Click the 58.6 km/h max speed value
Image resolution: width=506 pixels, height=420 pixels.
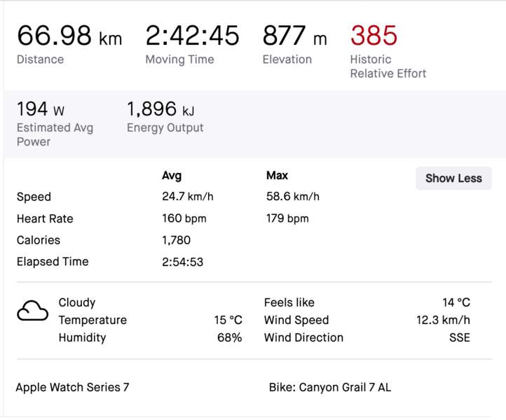[x=292, y=197]
